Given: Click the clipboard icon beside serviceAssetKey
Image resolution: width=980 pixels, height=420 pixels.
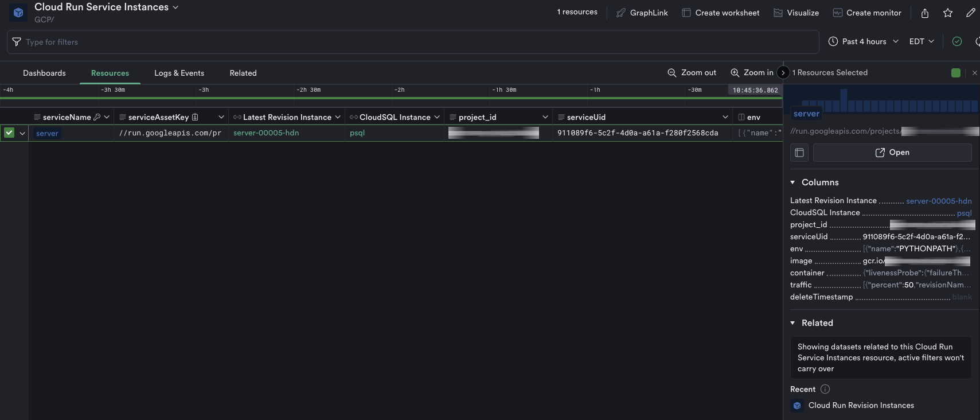Looking at the screenshot, I should (x=195, y=117).
